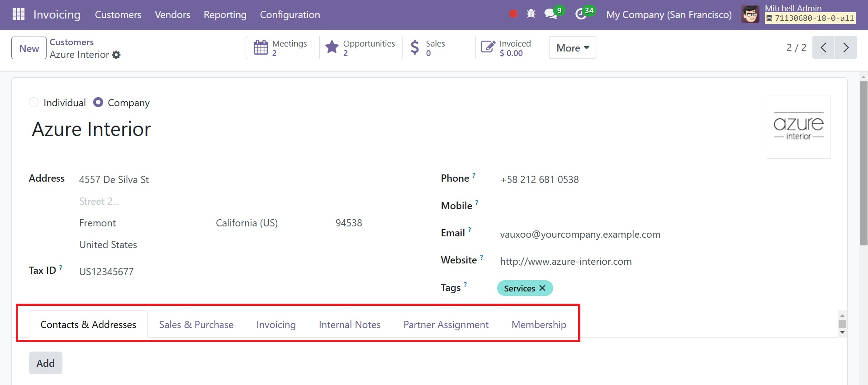This screenshot has width=868, height=385.
Task: Switch to Internal Notes tab
Action: click(x=350, y=324)
